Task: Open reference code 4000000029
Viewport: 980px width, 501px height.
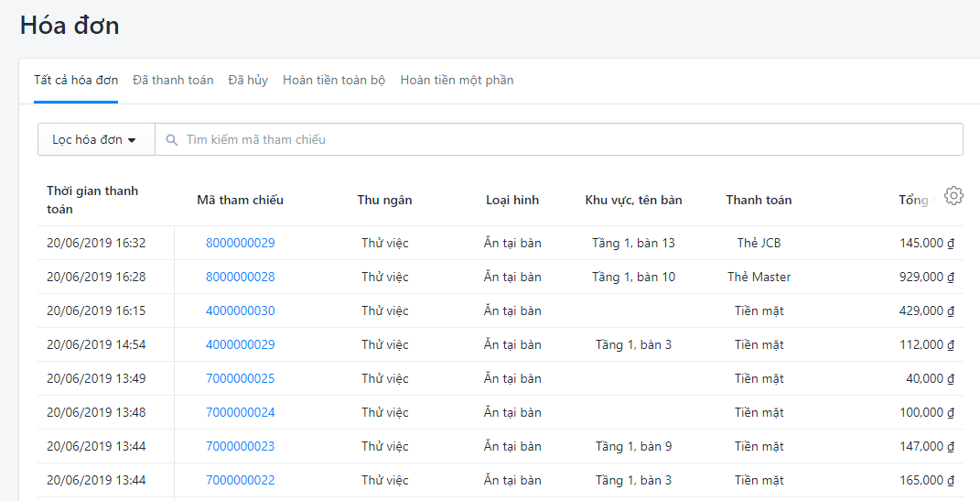Action: tap(240, 345)
